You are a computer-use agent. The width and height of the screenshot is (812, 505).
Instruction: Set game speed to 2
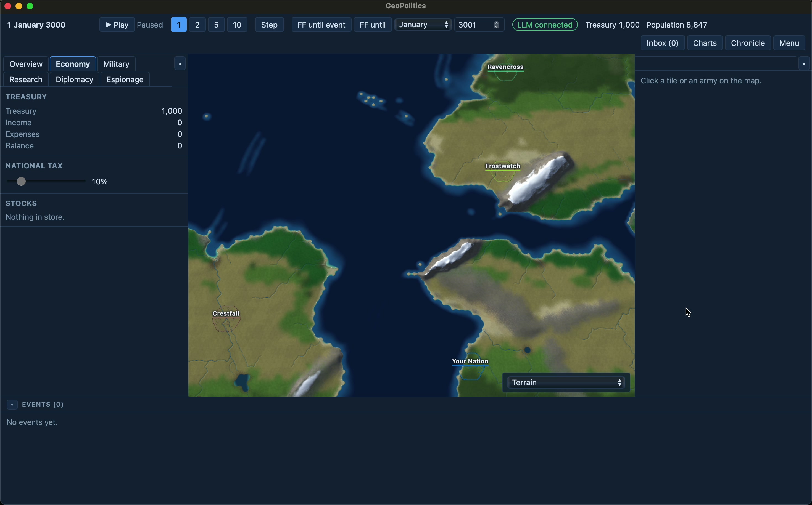tap(197, 25)
